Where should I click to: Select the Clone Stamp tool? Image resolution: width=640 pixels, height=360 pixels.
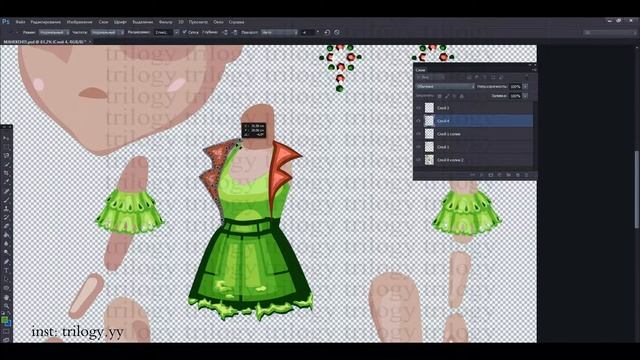click(x=6, y=209)
